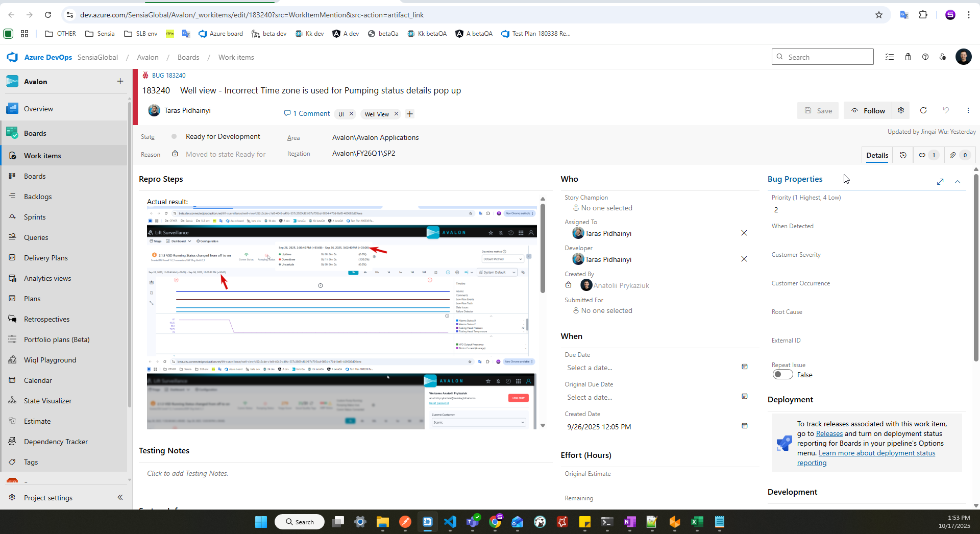Open the 1 Comment link
The image size is (980, 534).
click(307, 113)
